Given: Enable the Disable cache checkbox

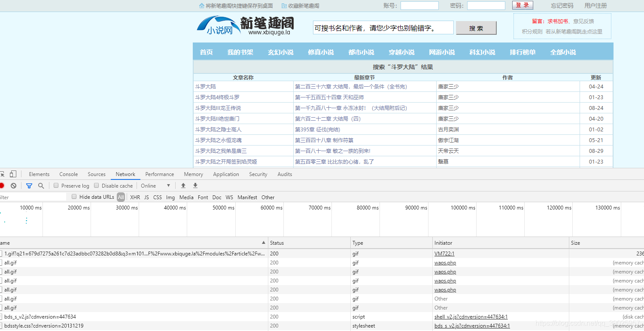Looking at the screenshot, I should (97, 185).
